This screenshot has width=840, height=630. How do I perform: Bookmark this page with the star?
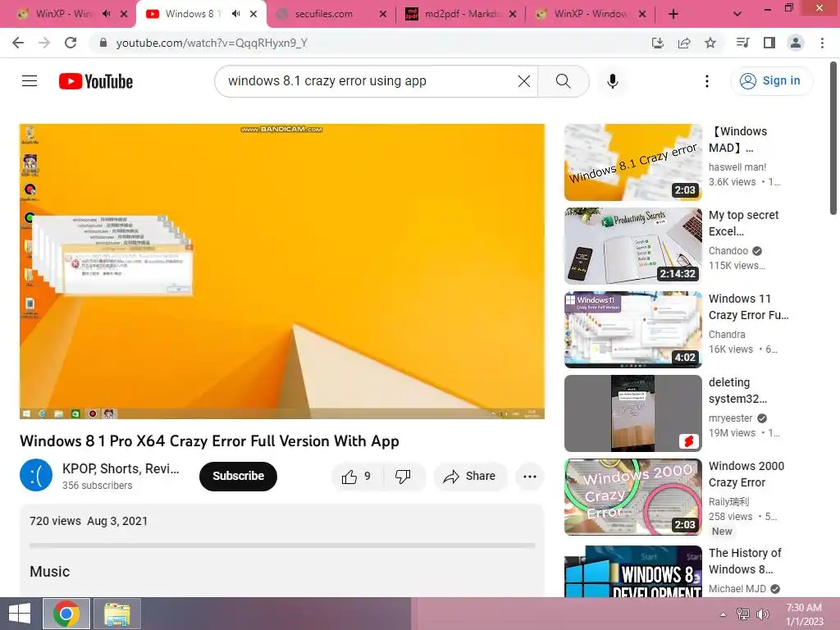pyautogui.click(x=710, y=43)
